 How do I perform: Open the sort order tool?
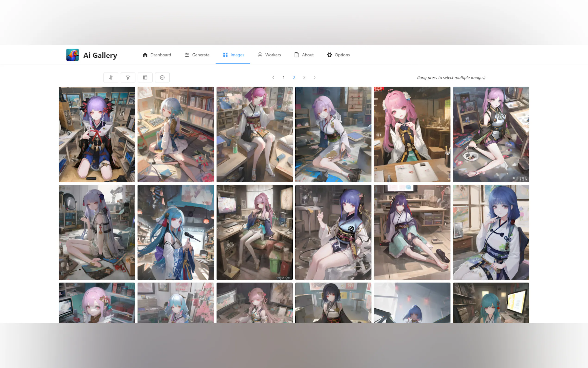111,77
